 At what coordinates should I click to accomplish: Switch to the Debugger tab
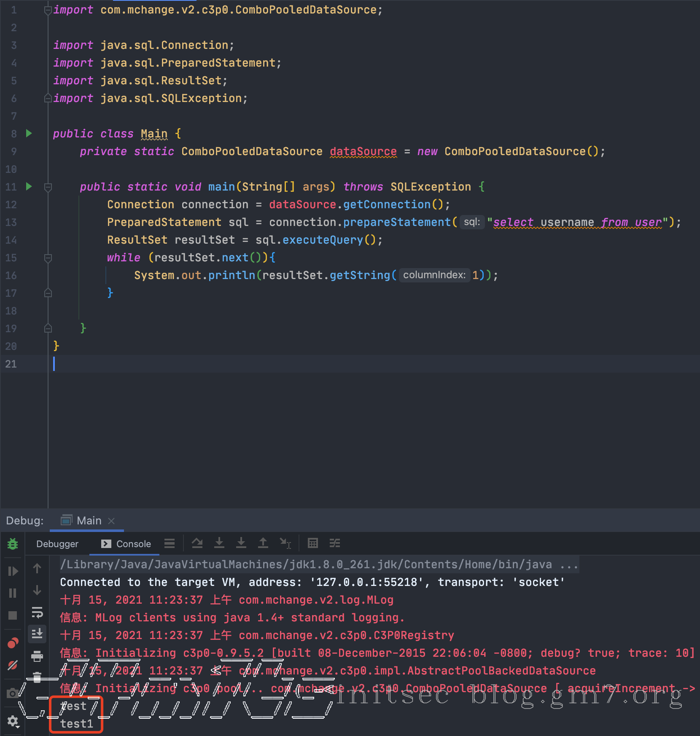point(57,544)
